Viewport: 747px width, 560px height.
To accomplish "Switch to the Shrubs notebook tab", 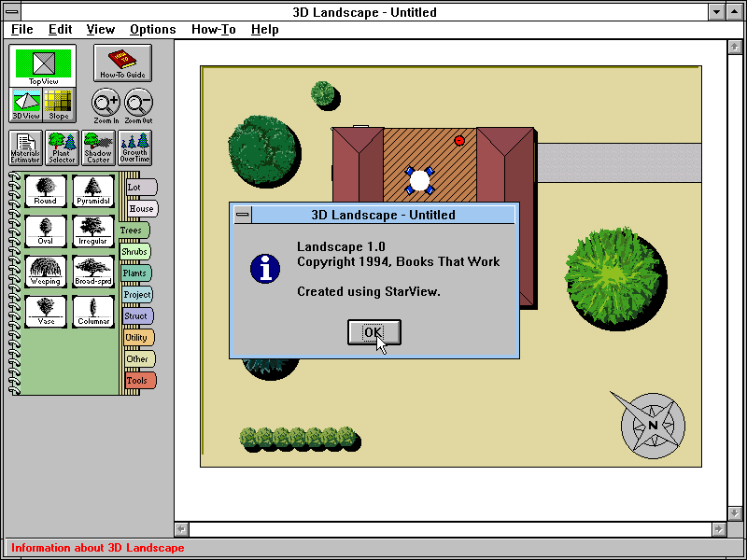I will pos(134,251).
